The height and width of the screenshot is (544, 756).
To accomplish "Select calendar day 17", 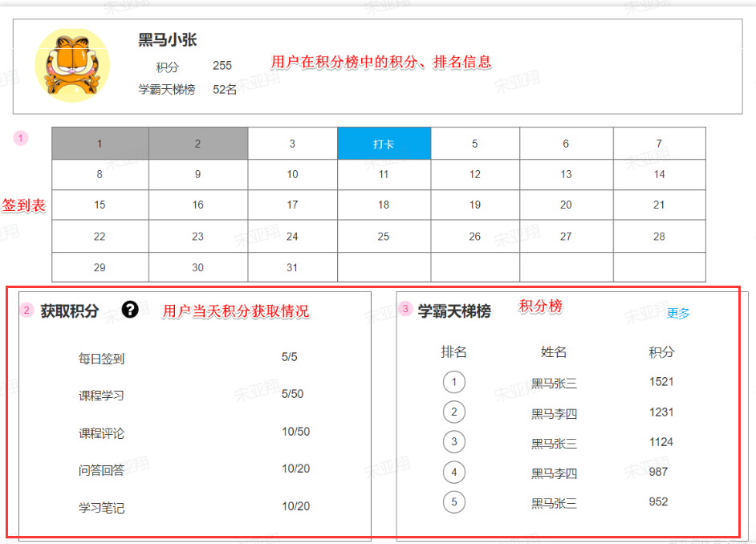I will 293,205.
